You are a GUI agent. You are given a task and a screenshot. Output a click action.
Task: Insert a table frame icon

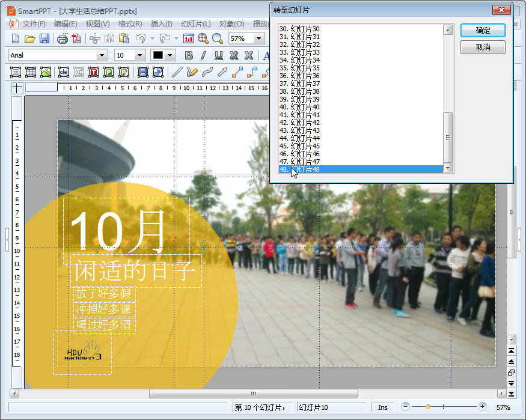(31, 72)
